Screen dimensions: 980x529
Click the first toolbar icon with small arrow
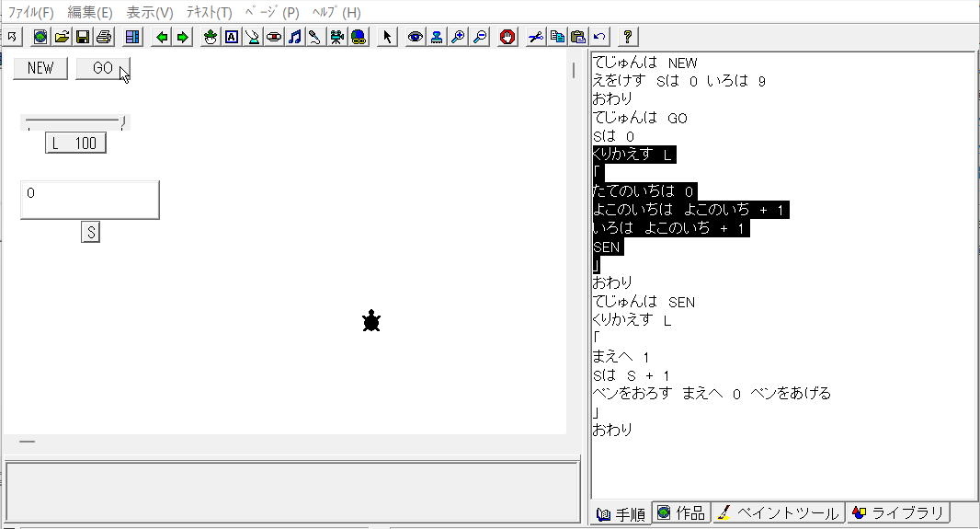pos(12,37)
